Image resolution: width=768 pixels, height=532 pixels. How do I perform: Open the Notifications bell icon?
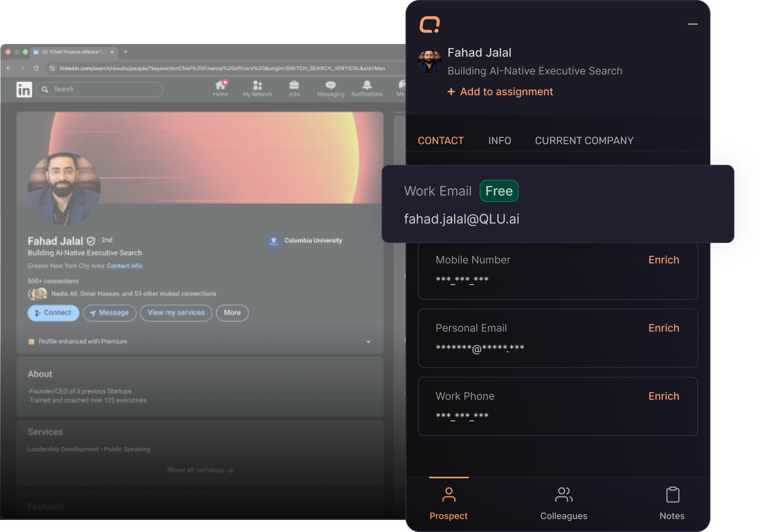[x=367, y=85]
